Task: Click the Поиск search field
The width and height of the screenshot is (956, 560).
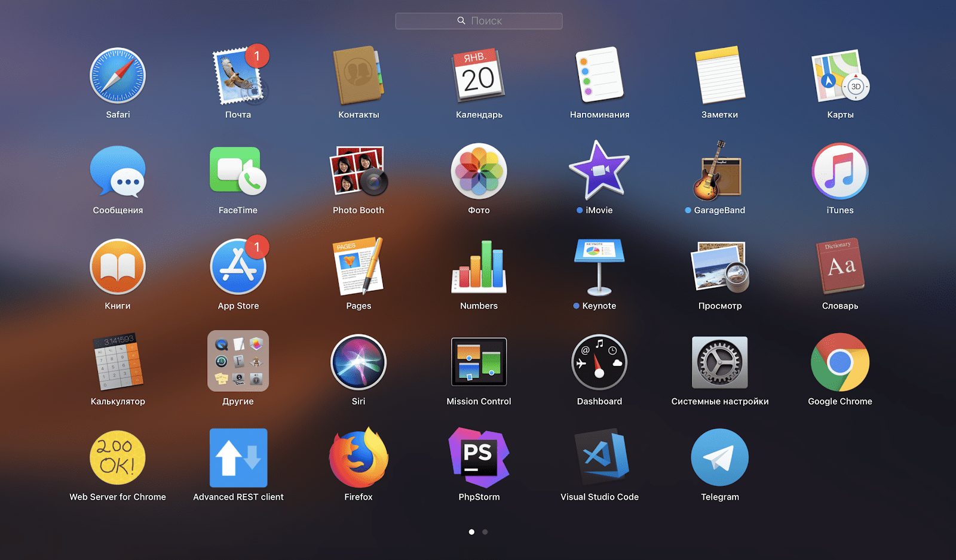Action: click(479, 21)
